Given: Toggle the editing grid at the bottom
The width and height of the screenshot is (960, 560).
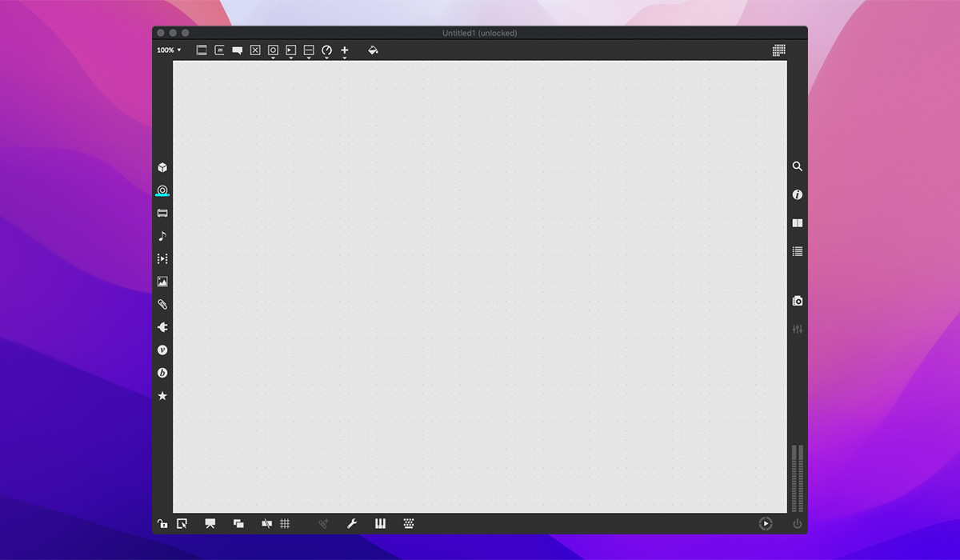Looking at the screenshot, I should [286, 524].
